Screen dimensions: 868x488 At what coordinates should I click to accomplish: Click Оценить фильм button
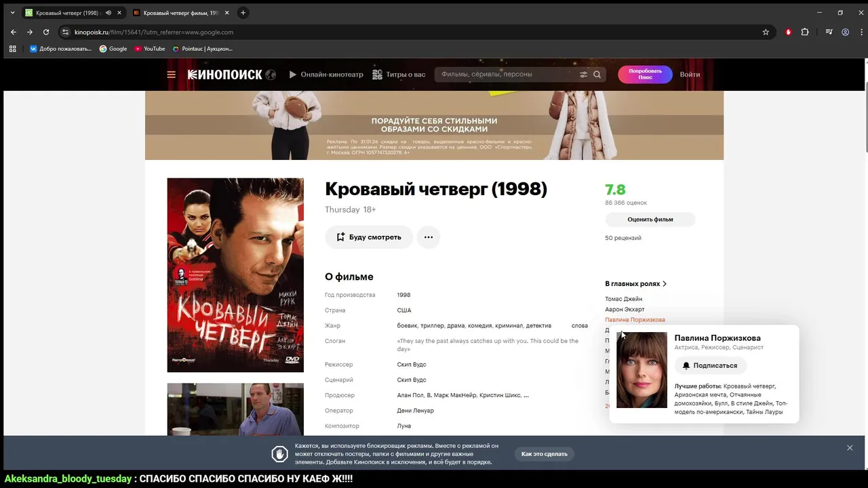650,220
